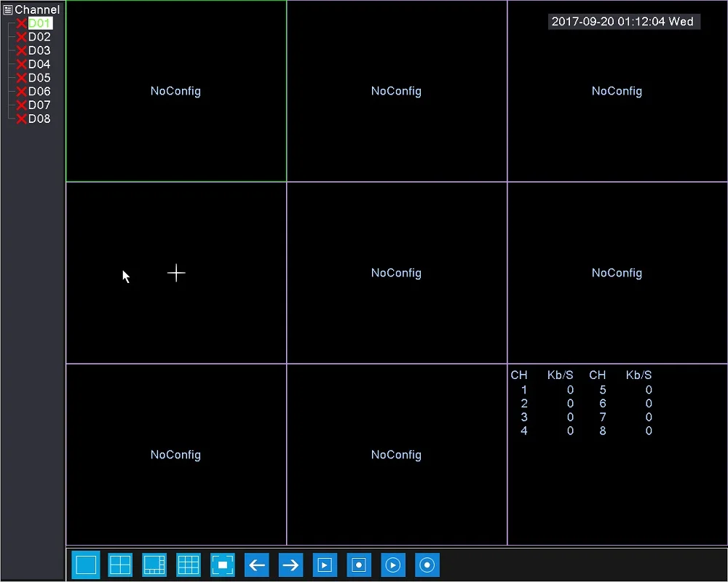
Task: Select channel D07 in the channel tree
Action: coord(39,105)
